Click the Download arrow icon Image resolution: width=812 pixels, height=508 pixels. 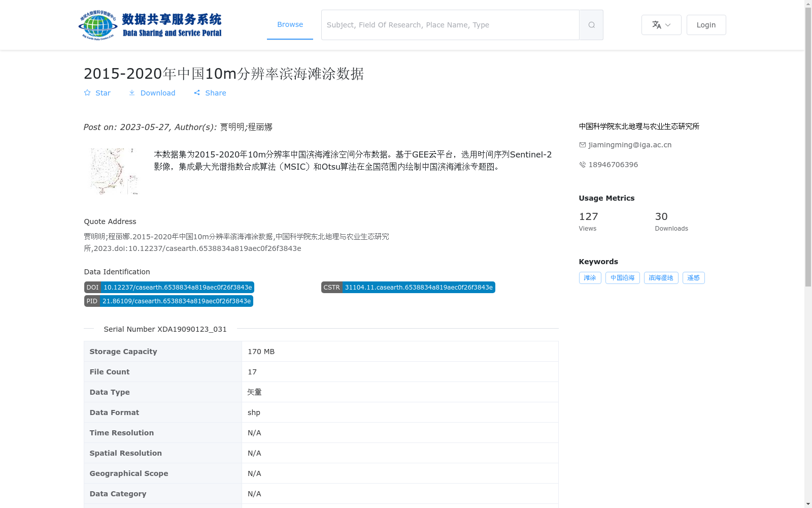(x=132, y=92)
